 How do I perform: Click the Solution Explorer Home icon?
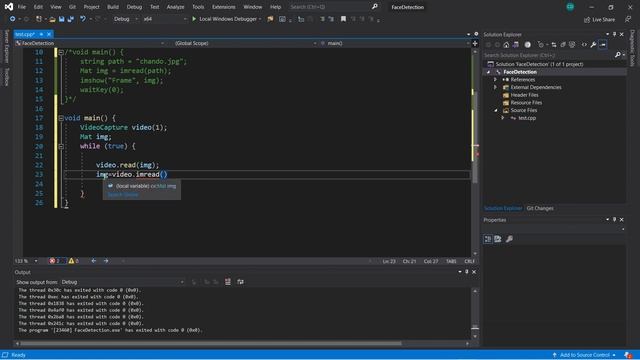506,44
